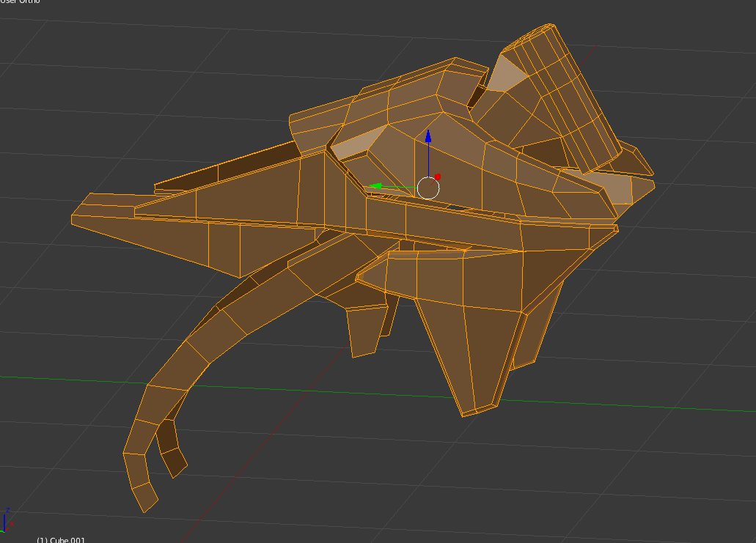Click the green Y-axis manipulator arrow
The image size is (756, 543).
click(375, 186)
